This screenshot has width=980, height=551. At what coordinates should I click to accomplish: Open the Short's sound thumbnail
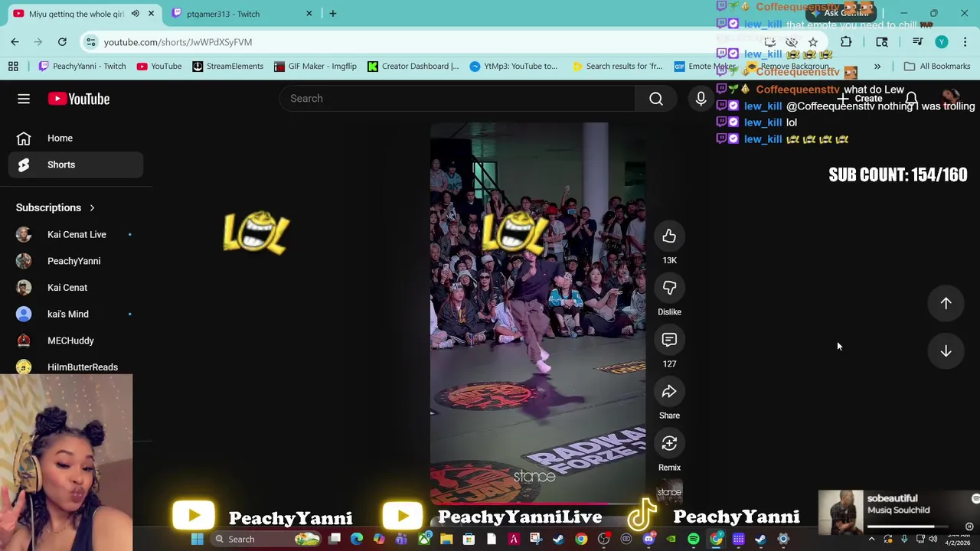[x=669, y=494]
